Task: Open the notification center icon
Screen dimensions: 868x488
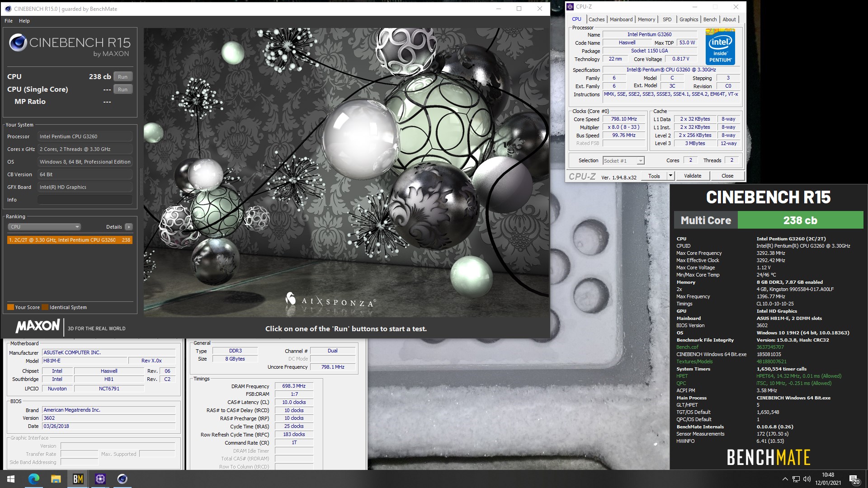Action: tap(854, 479)
